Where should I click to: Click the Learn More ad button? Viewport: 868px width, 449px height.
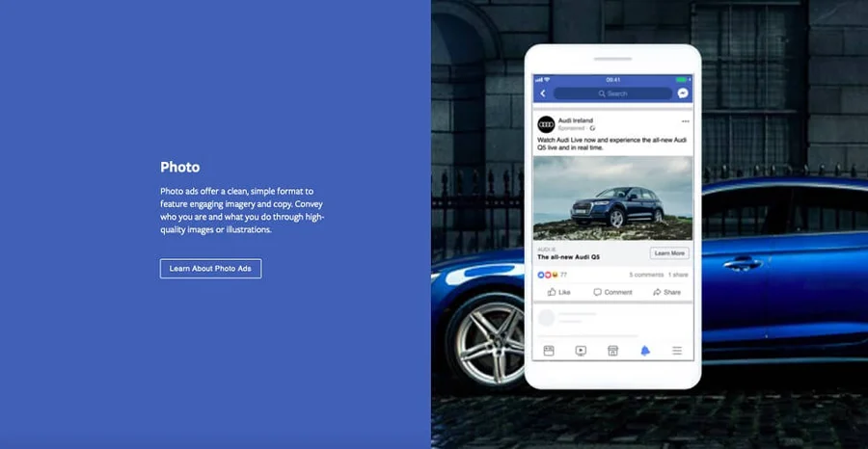669,253
